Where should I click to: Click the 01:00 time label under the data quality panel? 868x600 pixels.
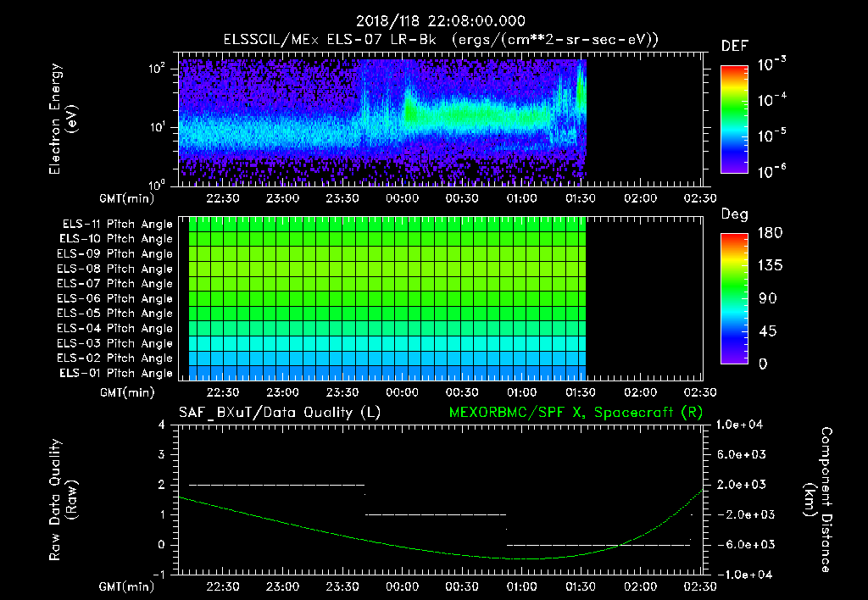(521, 586)
